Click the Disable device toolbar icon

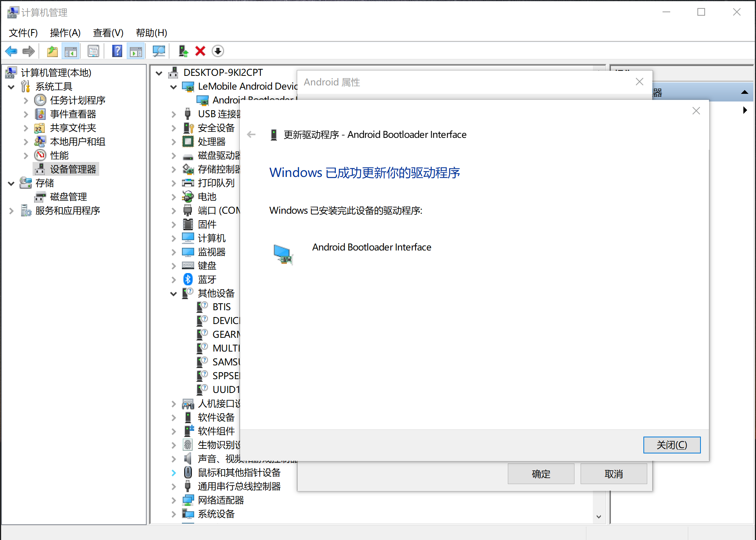pos(218,51)
